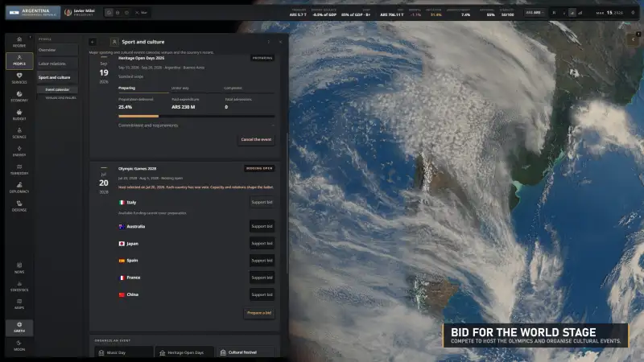Open the News panel icon
This screenshot has width=644, height=362.
19,268
